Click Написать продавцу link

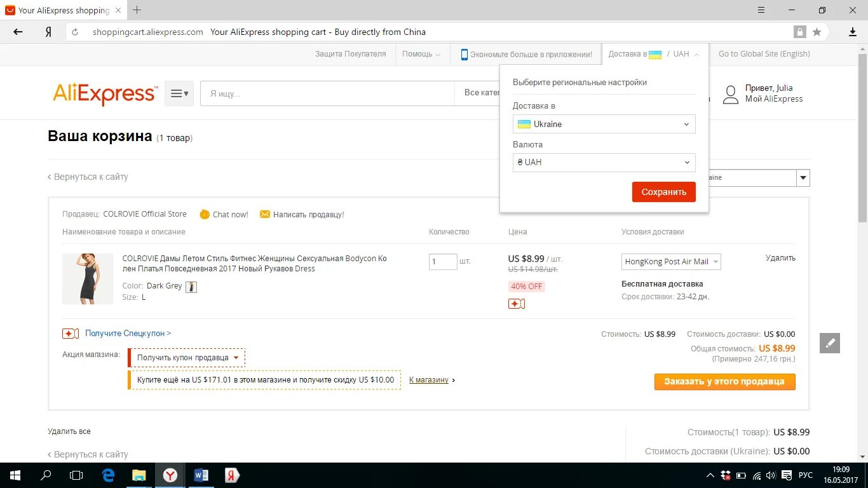309,215
